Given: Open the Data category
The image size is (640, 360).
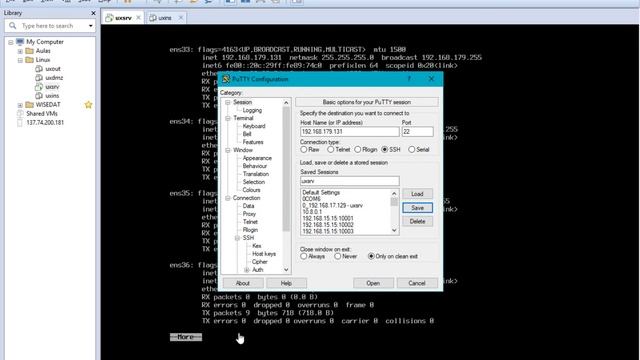Looking at the screenshot, I should pyautogui.click(x=248, y=206).
